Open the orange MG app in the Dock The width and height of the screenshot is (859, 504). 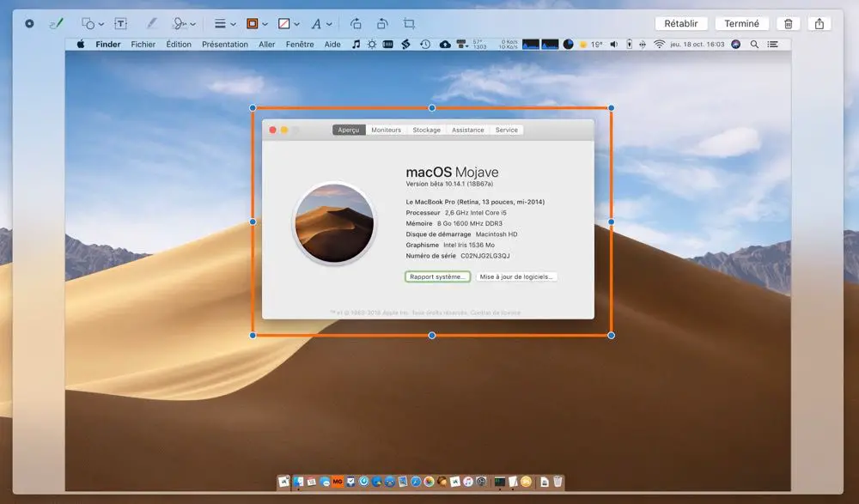[x=338, y=482]
